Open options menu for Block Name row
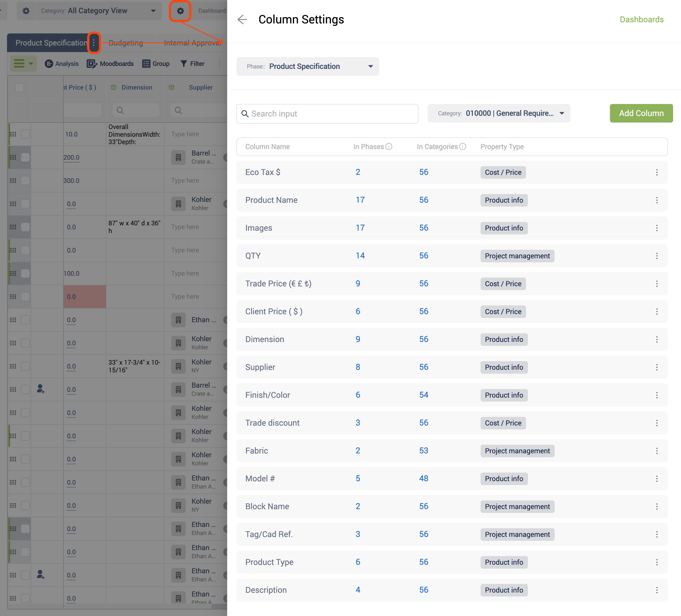 click(657, 507)
